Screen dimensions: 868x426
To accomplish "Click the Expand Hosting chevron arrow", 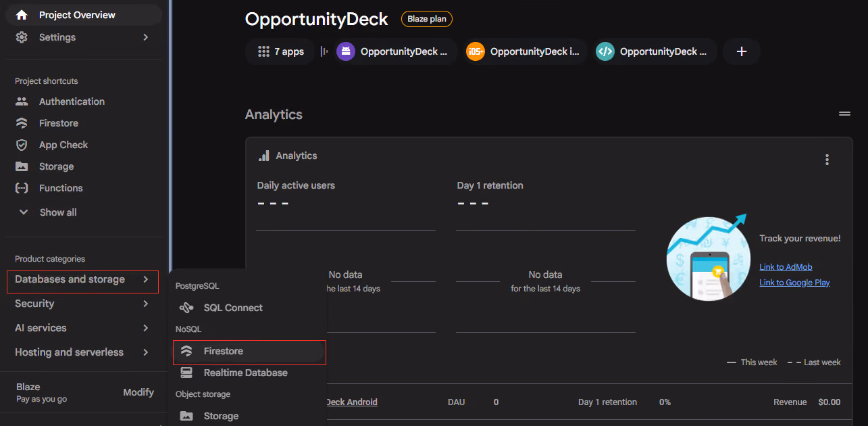I will (x=146, y=352).
